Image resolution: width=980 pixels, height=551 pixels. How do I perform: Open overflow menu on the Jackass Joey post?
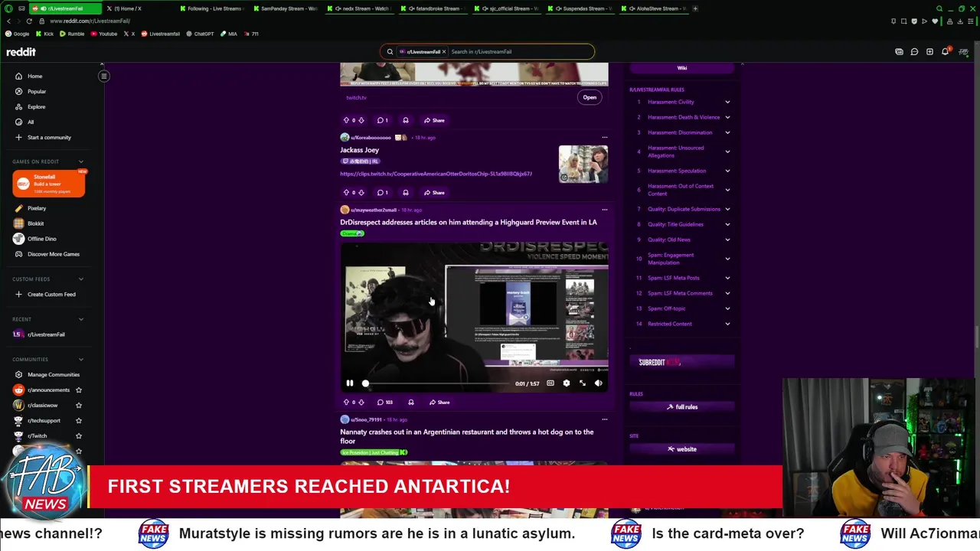coord(604,138)
